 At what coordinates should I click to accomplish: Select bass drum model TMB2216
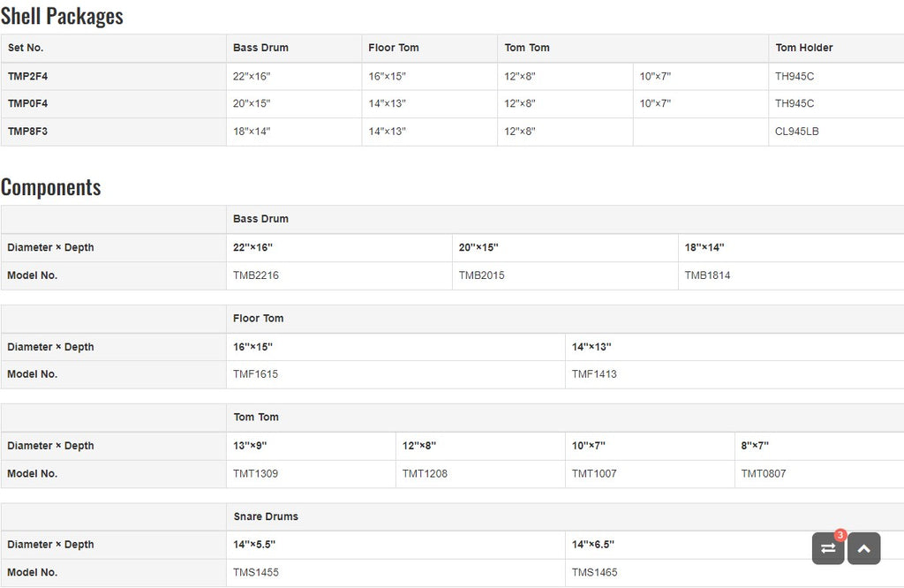coord(256,275)
